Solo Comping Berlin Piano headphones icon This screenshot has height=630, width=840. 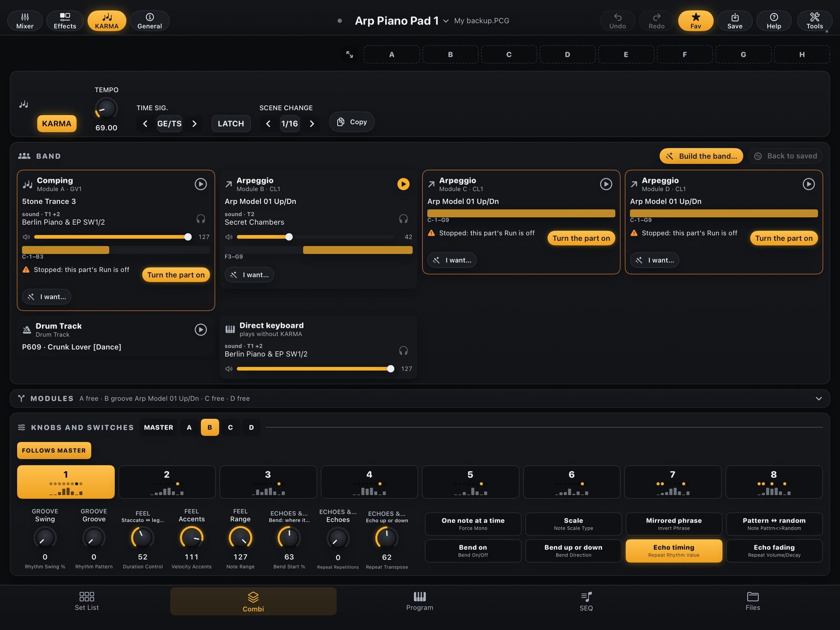tap(201, 219)
